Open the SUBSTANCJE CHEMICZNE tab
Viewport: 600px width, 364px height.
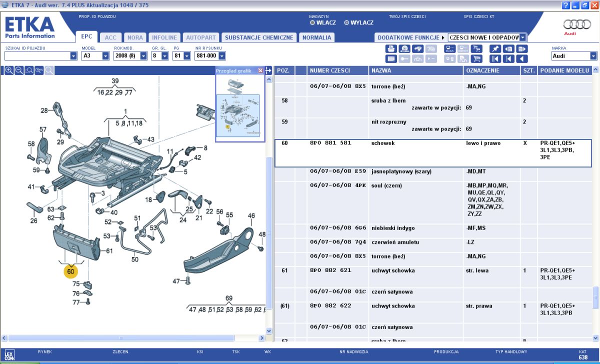[x=259, y=37]
